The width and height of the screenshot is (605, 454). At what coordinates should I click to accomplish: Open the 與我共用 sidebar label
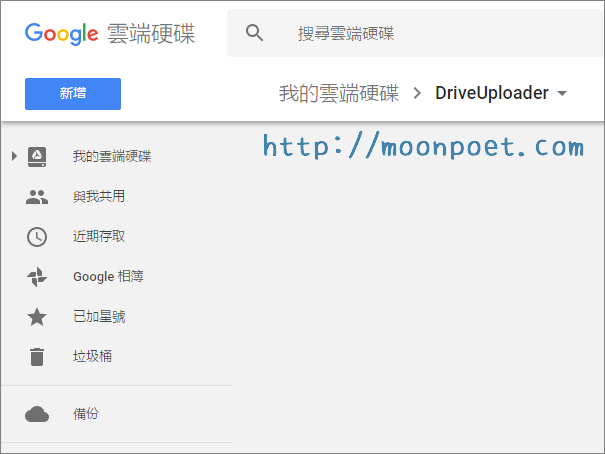(99, 197)
